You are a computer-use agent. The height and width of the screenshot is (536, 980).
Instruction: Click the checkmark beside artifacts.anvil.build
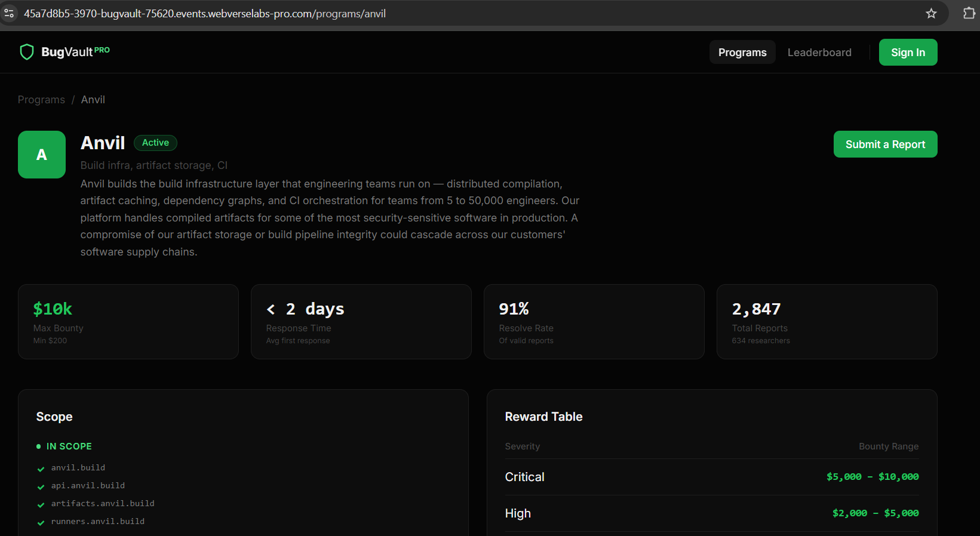point(41,505)
